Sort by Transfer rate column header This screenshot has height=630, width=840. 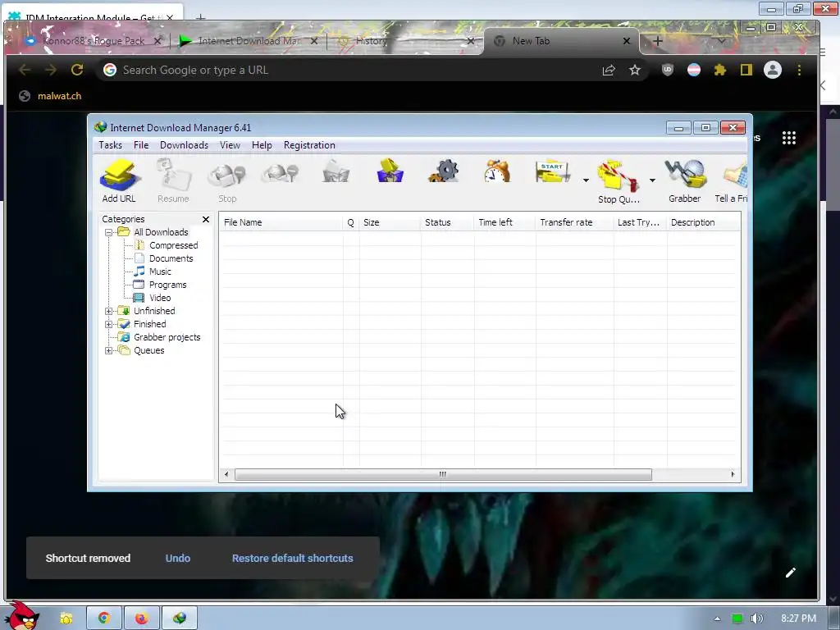[x=574, y=222]
